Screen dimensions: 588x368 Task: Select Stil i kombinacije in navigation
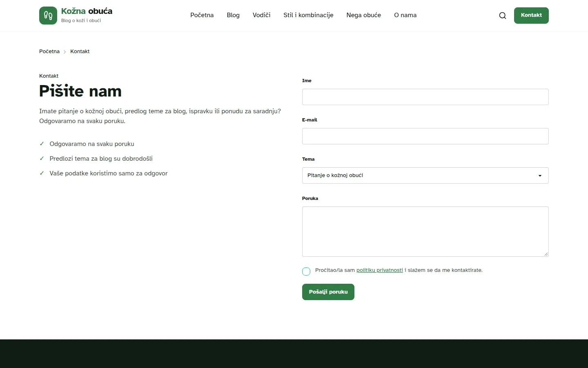pyautogui.click(x=308, y=15)
